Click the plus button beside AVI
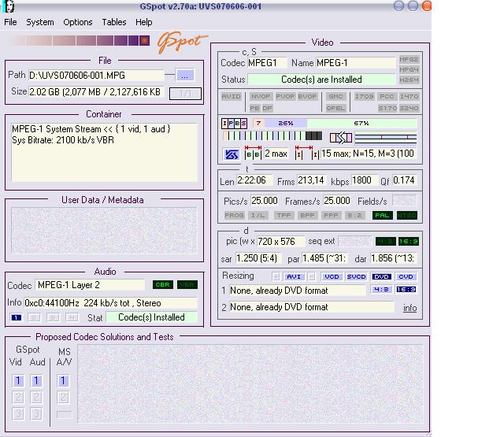Screen dimensions: 504x437 point(276,276)
